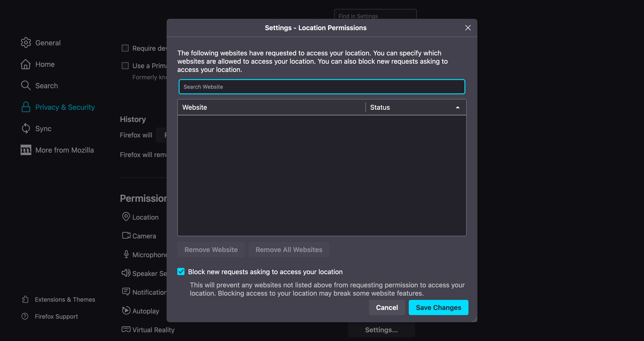Click Save Changes button

438,307
